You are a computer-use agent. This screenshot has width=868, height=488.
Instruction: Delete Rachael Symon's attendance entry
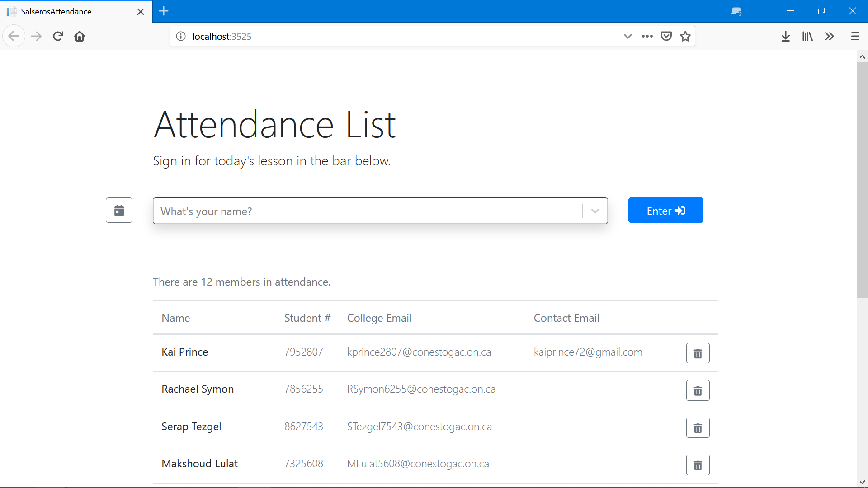(x=698, y=390)
